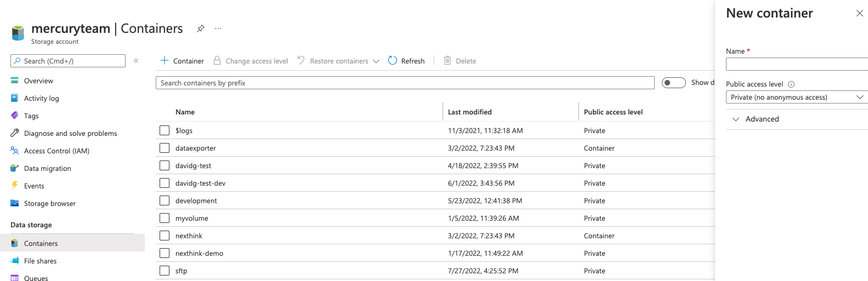The width and height of the screenshot is (868, 281).
Task: Click the info icon beside Public access level
Action: click(791, 84)
